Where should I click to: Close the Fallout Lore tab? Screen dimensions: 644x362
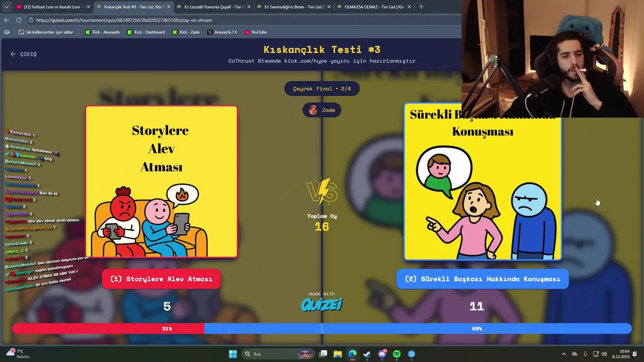tap(89, 7)
